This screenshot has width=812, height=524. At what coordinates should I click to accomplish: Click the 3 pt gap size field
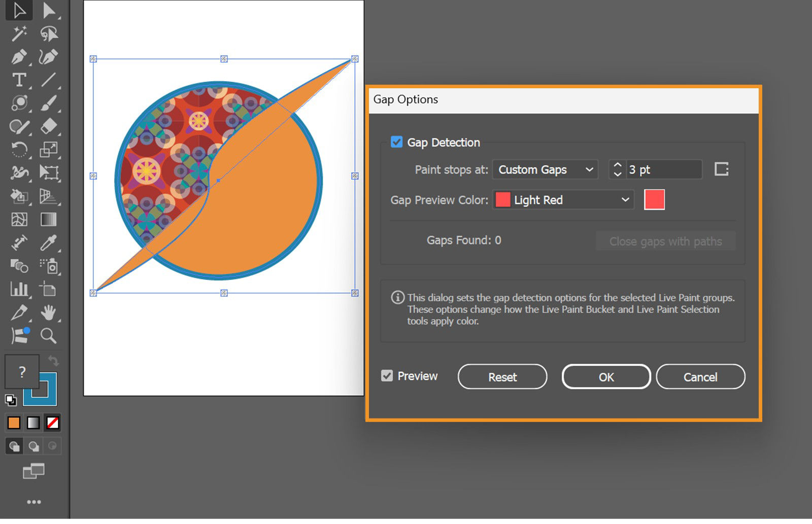[x=660, y=169]
